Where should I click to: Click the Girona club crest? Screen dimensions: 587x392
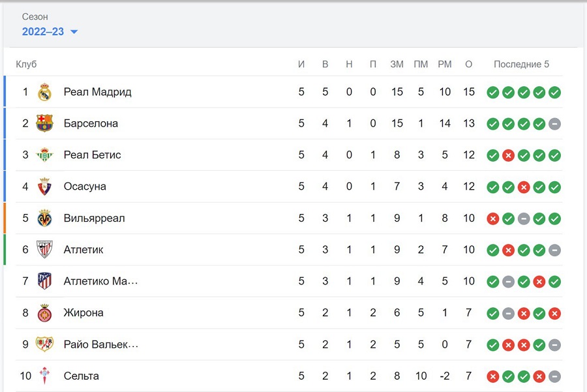click(x=44, y=312)
